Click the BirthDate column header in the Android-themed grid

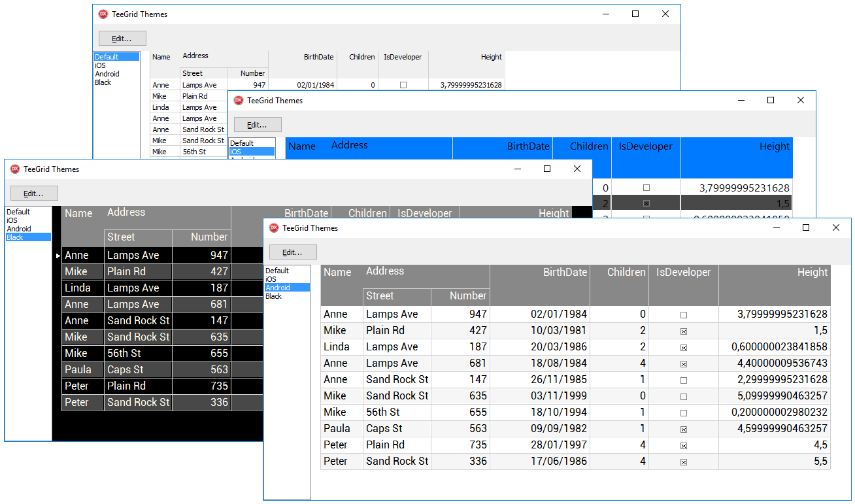point(565,273)
